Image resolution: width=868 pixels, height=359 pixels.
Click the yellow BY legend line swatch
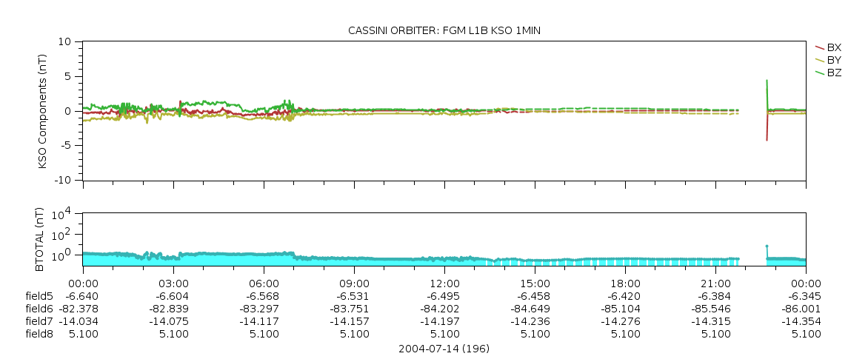click(x=819, y=60)
